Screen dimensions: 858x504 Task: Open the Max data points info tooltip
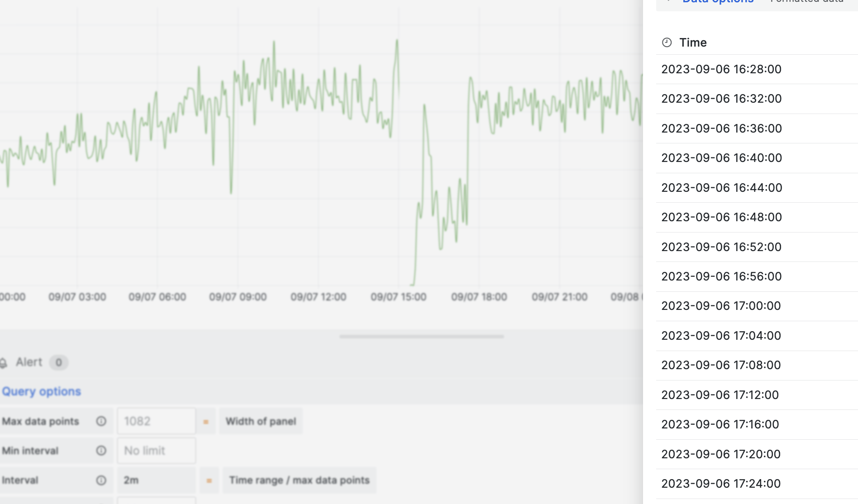100,421
